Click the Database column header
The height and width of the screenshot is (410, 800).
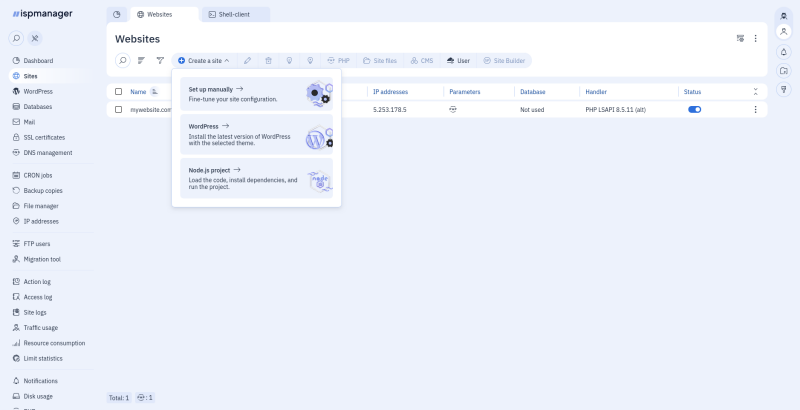tap(533, 92)
